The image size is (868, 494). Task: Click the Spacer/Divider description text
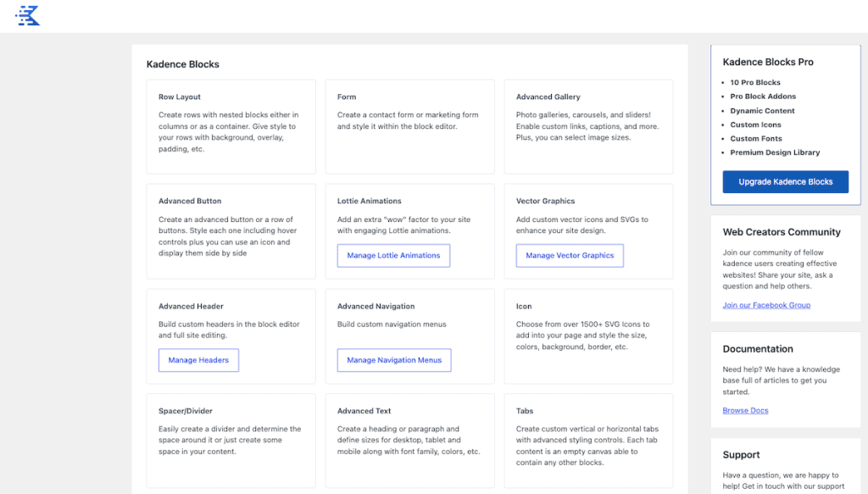click(x=230, y=440)
